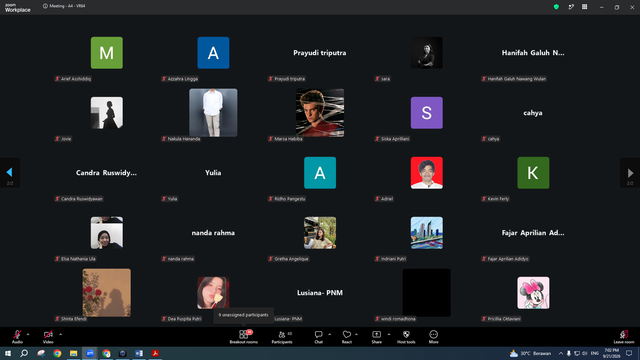Expand the Audio options arrow
The height and width of the screenshot is (360, 640).
(28, 334)
